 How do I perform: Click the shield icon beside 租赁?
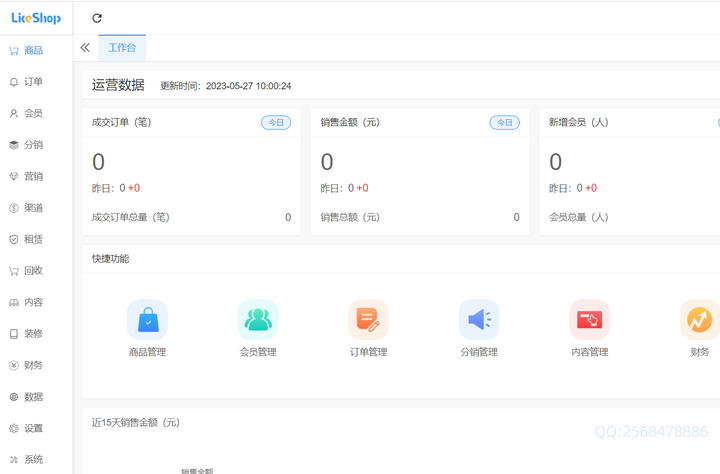point(14,239)
